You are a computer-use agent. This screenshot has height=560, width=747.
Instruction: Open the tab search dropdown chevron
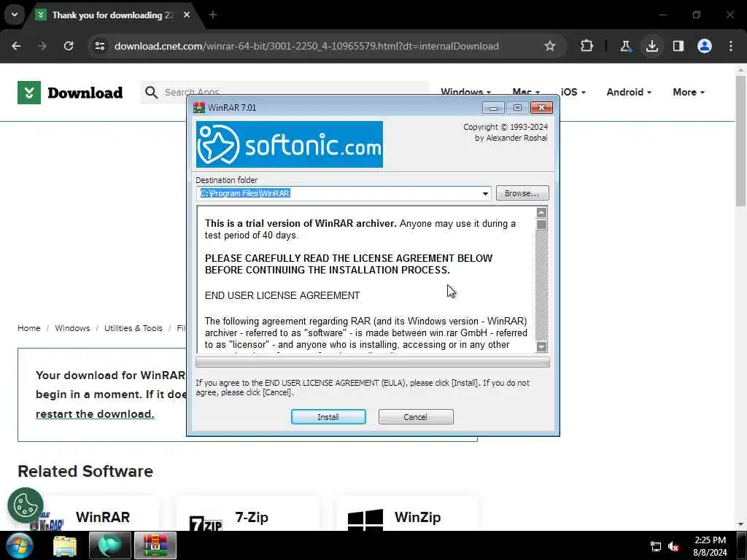[15, 15]
